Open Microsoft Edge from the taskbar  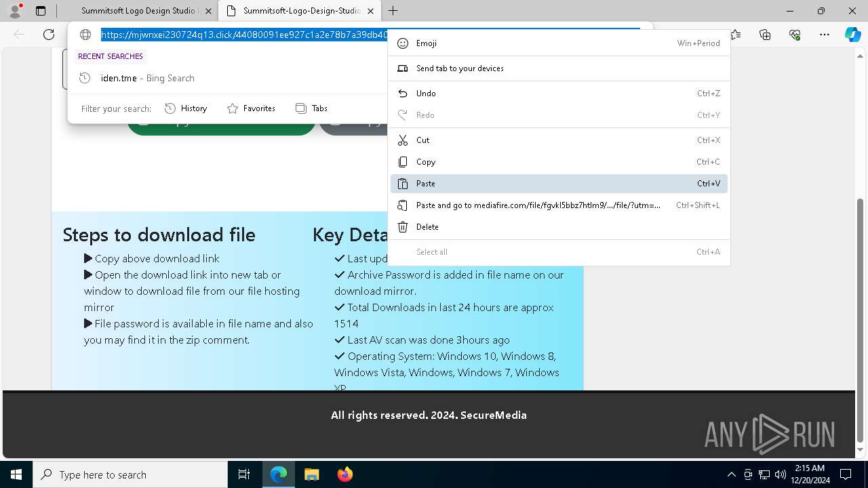coord(279,474)
